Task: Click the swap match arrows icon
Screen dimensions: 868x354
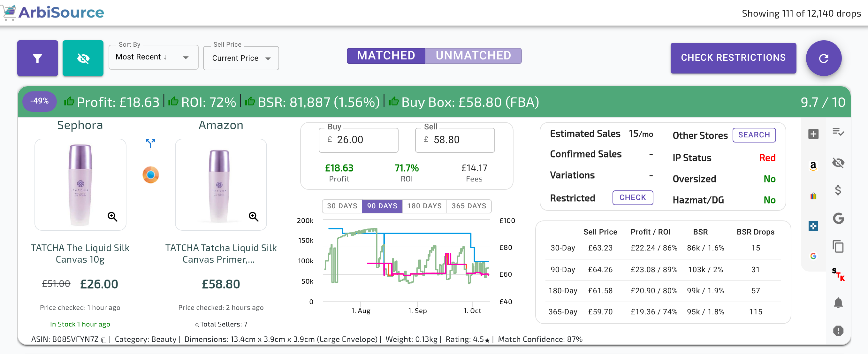Action: point(150,143)
